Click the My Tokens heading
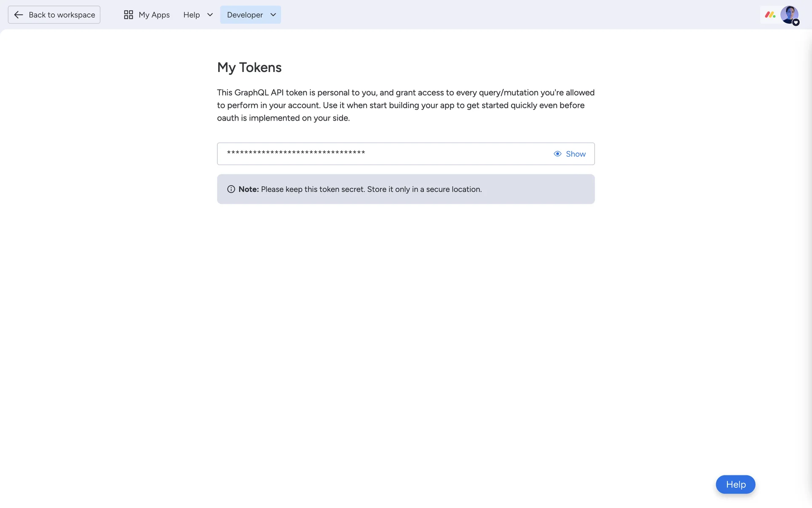This screenshot has width=812, height=508. (x=249, y=67)
